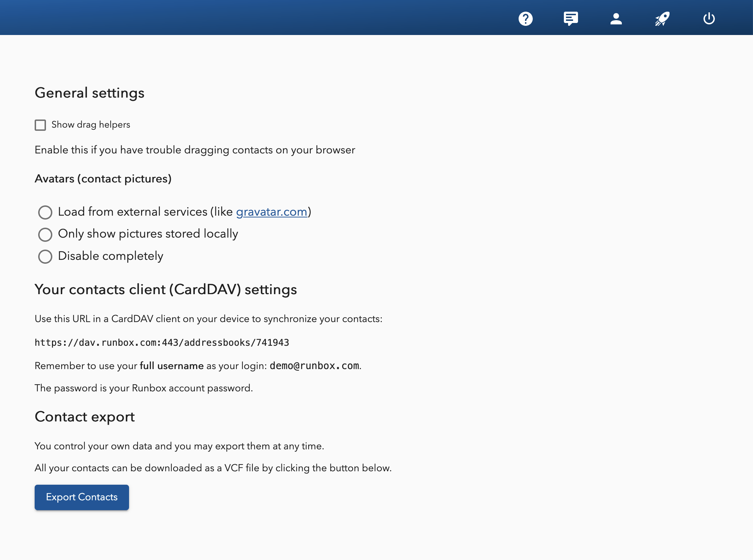Choose Disable completely avatar option
The image size is (753, 560).
[x=45, y=257]
